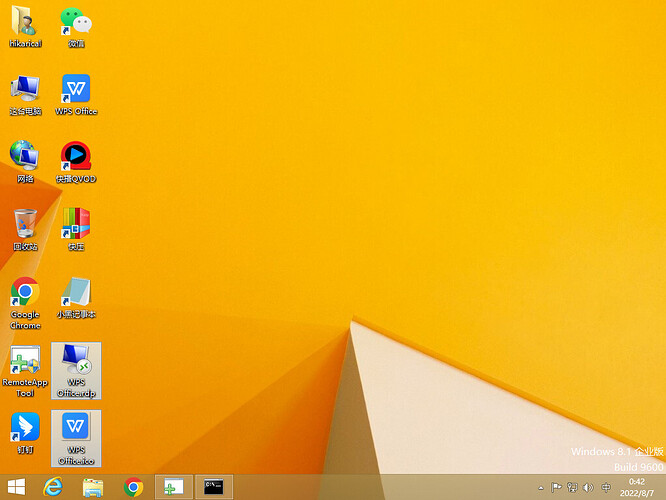Select the WPS Office.ico file
666x500 pixels.
[76, 438]
